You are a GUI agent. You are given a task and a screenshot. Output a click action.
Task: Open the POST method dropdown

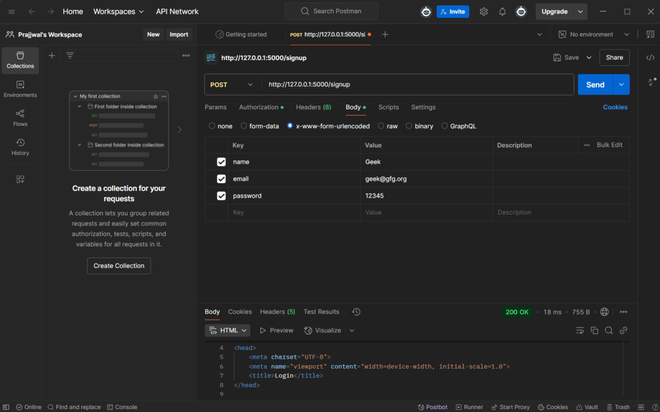click(x=232, y=85)
